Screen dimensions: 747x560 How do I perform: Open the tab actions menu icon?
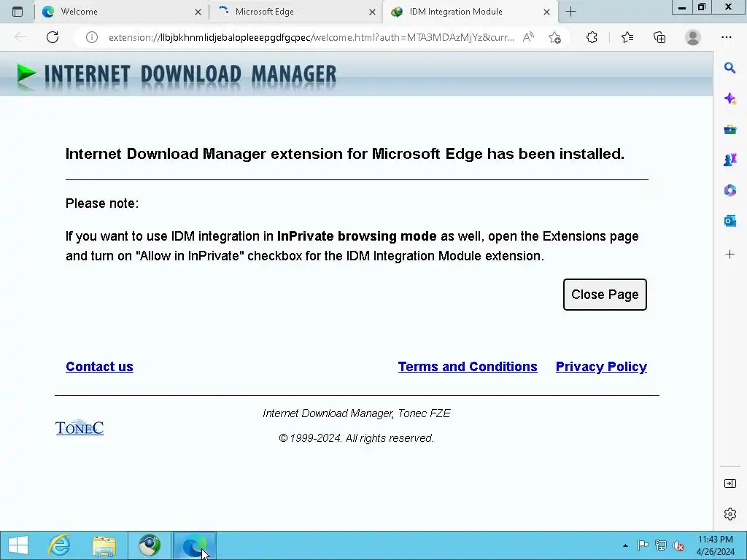pyautogui.click(x=18, y=12)
